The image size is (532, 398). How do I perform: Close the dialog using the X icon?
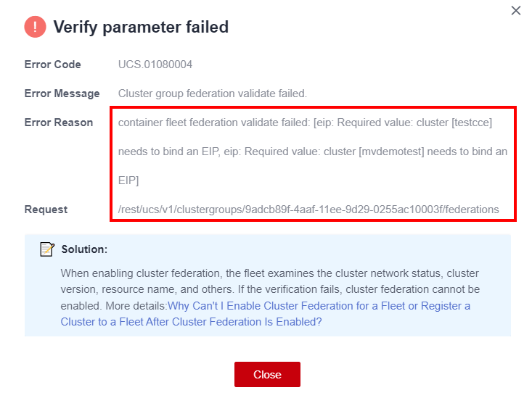tap(516, 11)
